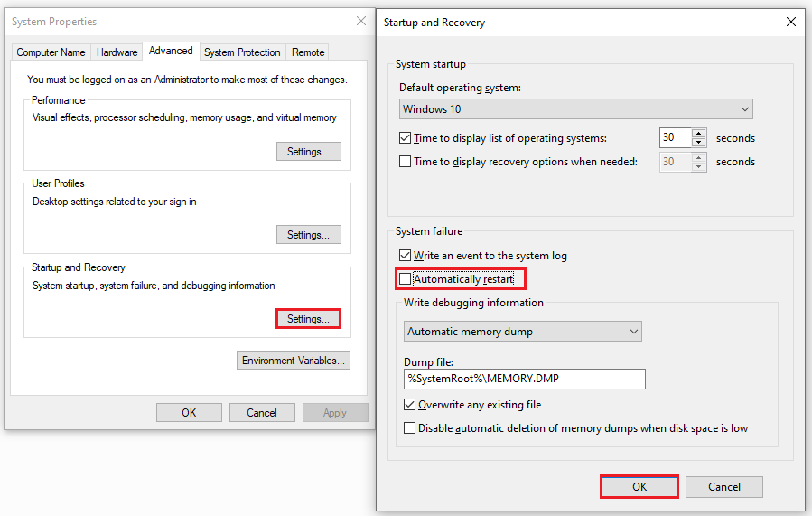
Task: Cancel the Startup and Recovery dialog
Action: point(724,487)
